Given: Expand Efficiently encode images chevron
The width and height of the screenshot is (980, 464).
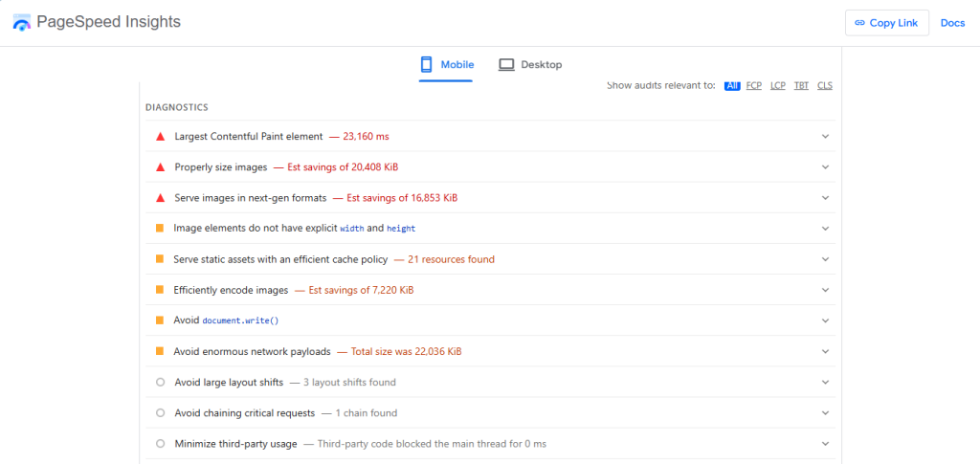Looking at the screenshot, I should [x=825, y=290].
